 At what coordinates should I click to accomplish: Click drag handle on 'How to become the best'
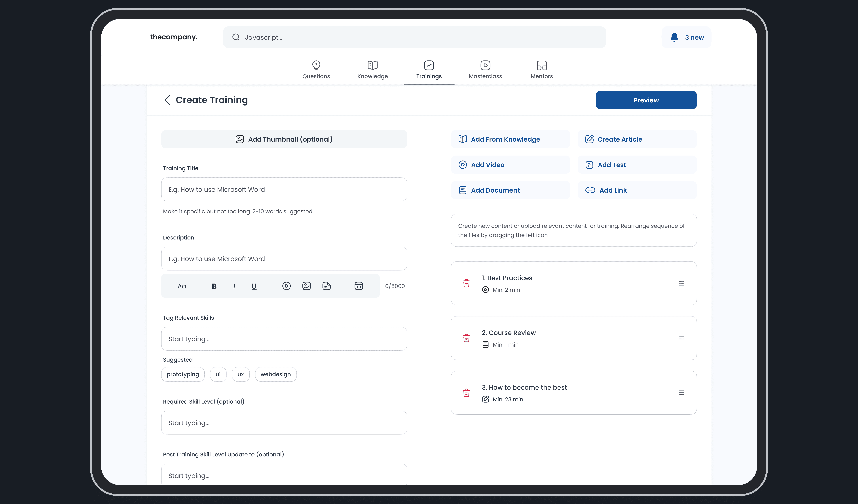681,393
